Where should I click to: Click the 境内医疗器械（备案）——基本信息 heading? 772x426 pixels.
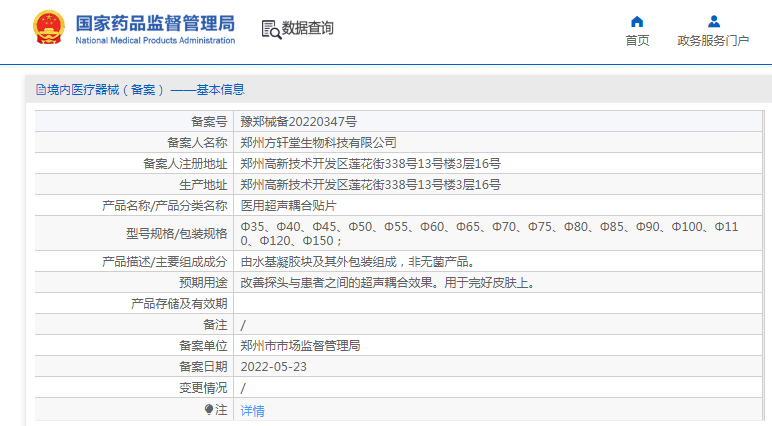(146, 90)
